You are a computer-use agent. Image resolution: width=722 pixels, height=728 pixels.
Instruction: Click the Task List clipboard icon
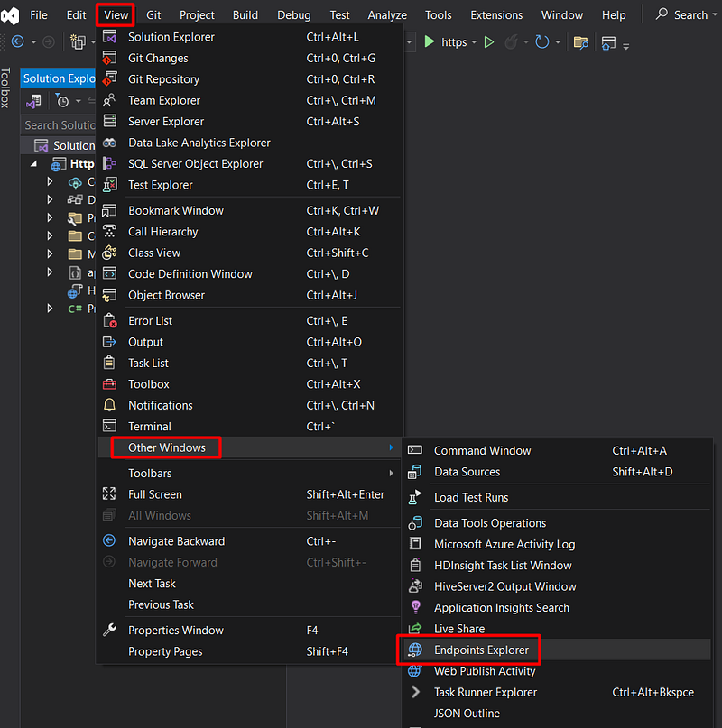pos(109,363)
